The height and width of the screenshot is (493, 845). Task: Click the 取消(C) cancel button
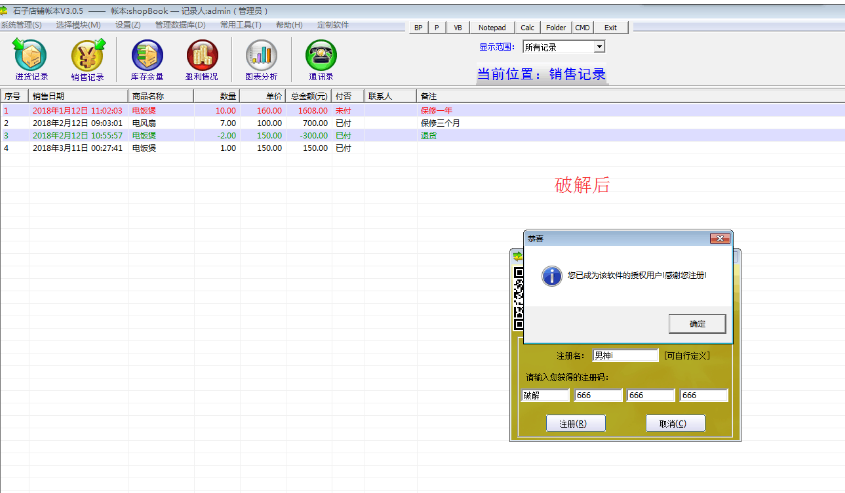tap(675, 423)
